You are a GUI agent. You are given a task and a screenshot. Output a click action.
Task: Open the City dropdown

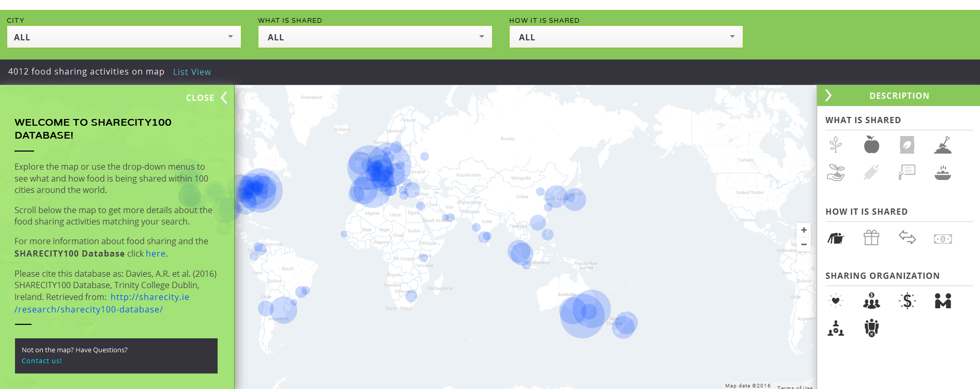coord(124,37)
